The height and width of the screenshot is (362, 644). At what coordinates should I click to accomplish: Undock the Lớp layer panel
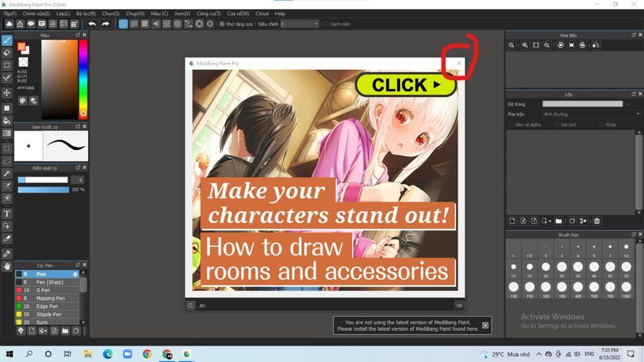click(634, 94)
